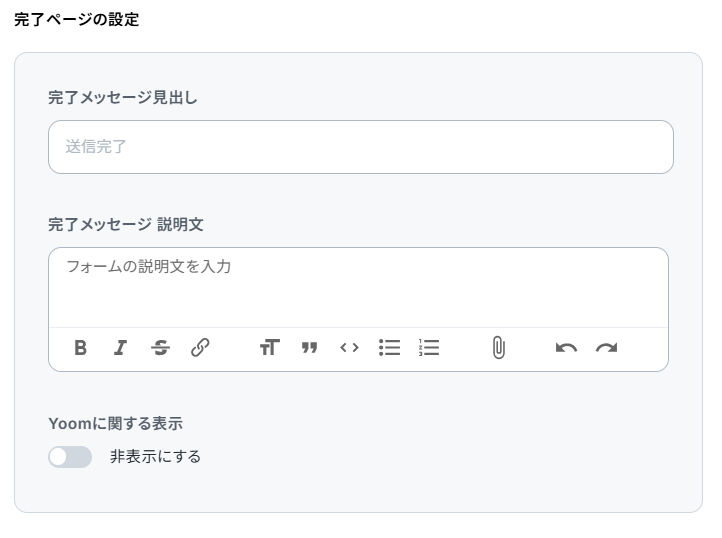Viewport: 722px width, 538px height.
Task: Click the 完了ページの設定 heading
Action: click(x=76, y=20)
